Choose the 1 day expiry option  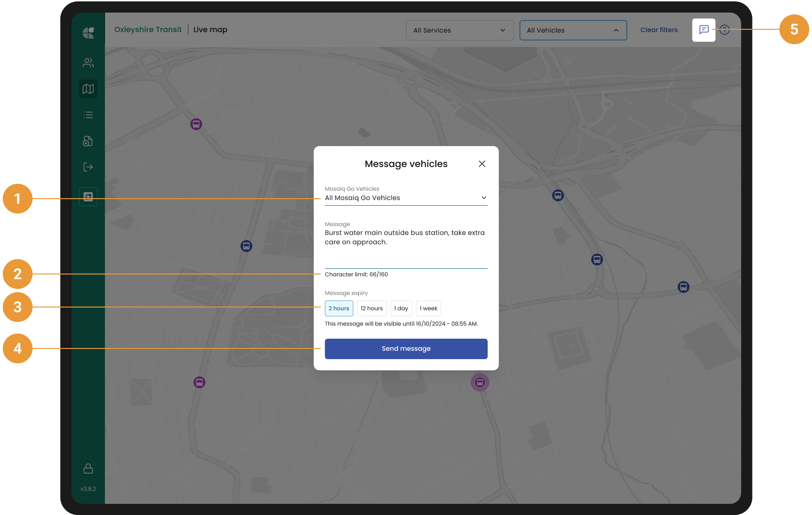click(401, 308)
